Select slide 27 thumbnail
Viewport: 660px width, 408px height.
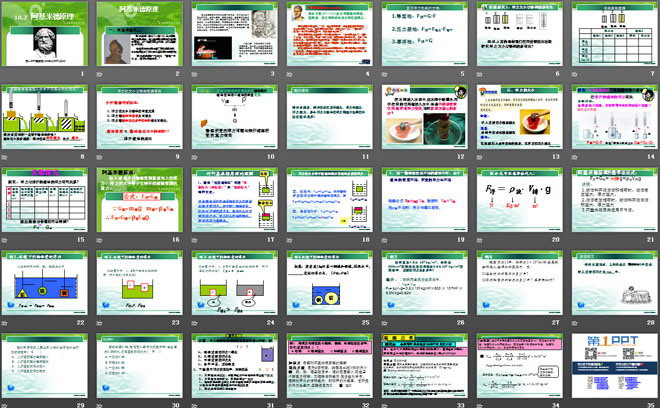pos(520,283)
